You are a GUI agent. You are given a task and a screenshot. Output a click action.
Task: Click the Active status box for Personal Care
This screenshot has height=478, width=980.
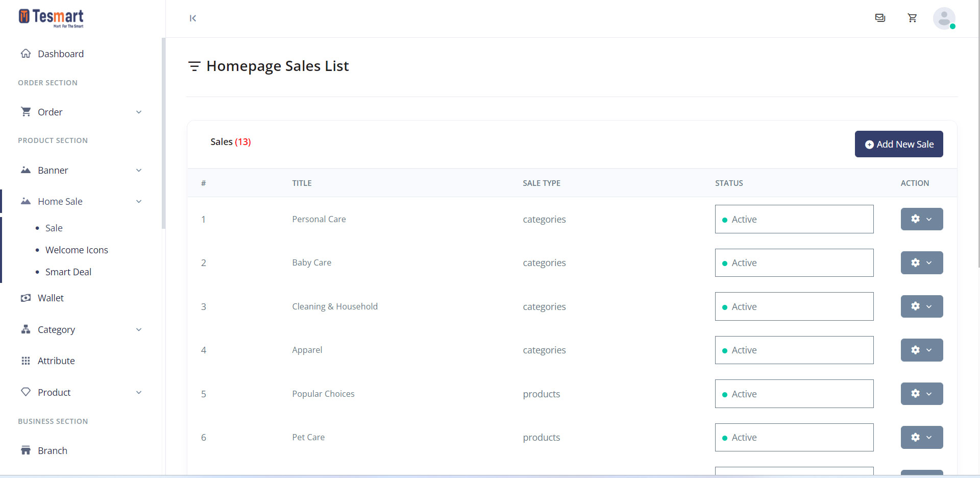click(x=794, y=219)
